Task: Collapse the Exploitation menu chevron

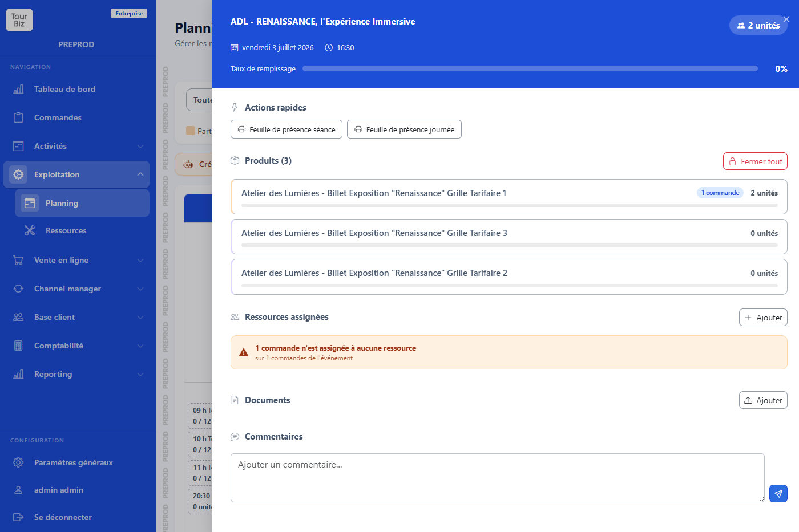Action: 140,174
